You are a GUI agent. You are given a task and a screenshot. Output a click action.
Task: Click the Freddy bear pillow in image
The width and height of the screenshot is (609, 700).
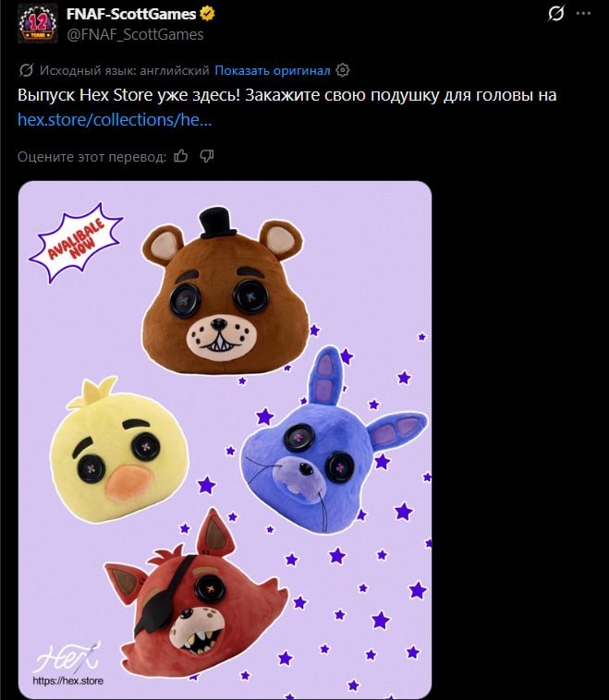click(224, 291)
